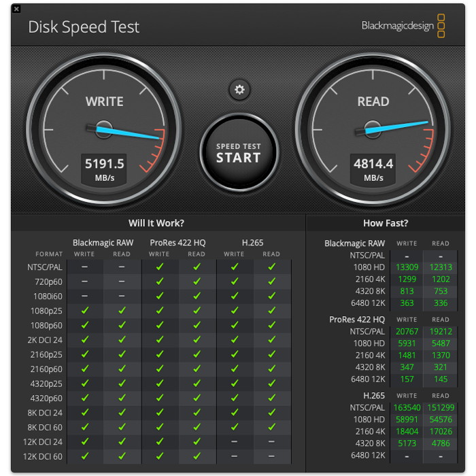This screenshot has width=476, height=476.
Task: Click the ProRes 422 HQ read checkmark at 8K DCI 24
Action: click(197, 413)
